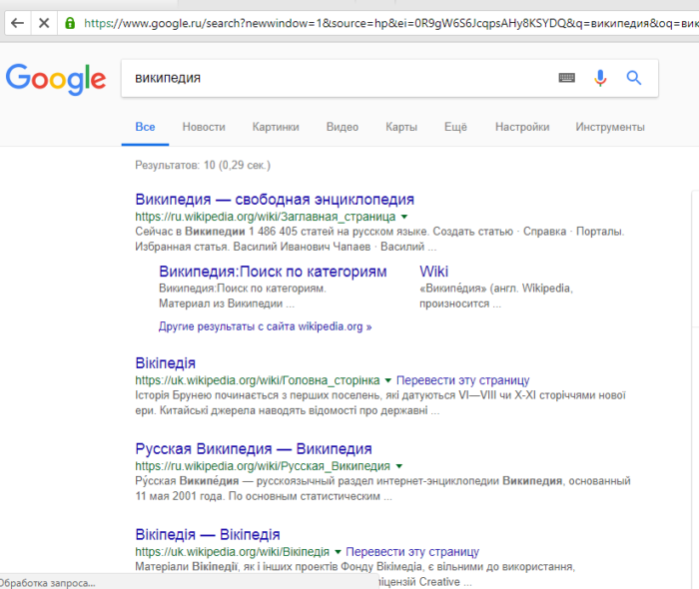Open the "Ещё" more menu
This screenshot has height=589, width=699.
tap(455, 127)
